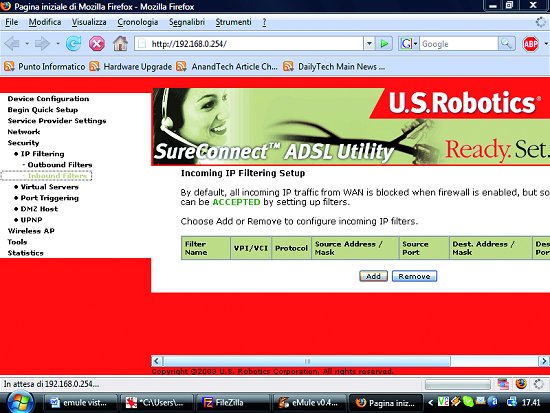Click the Forward navigation arrow

pyautogui.click(x=42, y=44)
